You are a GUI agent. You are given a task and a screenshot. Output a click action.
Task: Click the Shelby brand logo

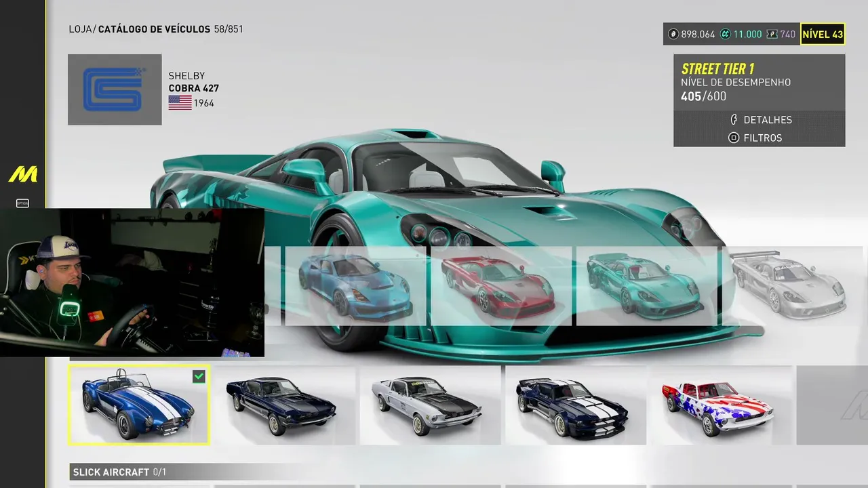tap(115, 89)
